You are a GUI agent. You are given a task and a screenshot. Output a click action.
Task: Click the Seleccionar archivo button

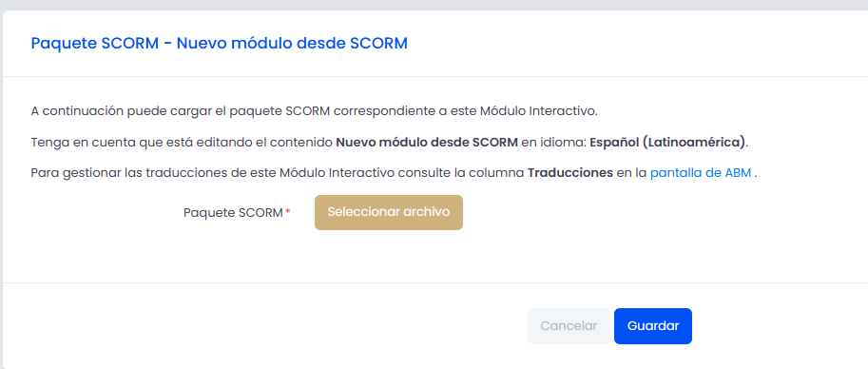(x=389, y=212)
